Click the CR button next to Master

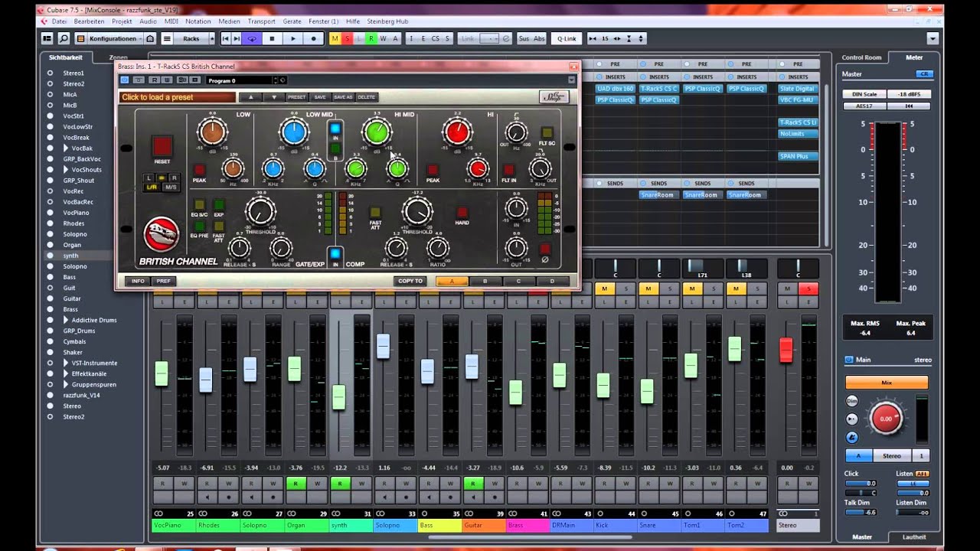coord(924,74)
